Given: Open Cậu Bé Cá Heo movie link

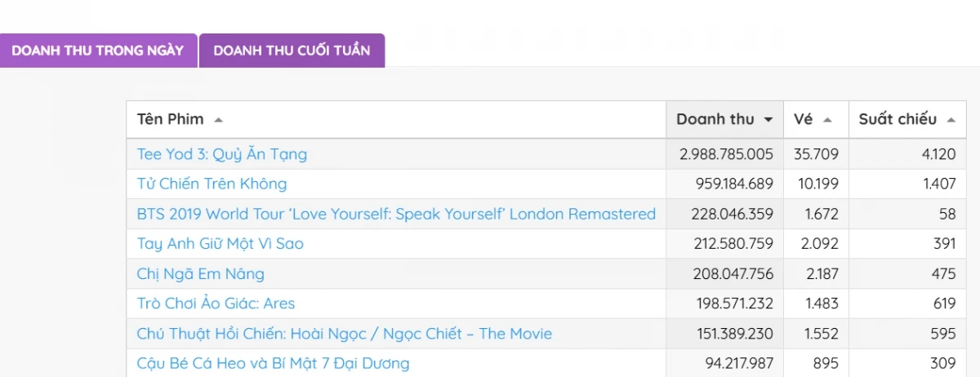Looking at the screenshot, I should (x=274, y=363).
